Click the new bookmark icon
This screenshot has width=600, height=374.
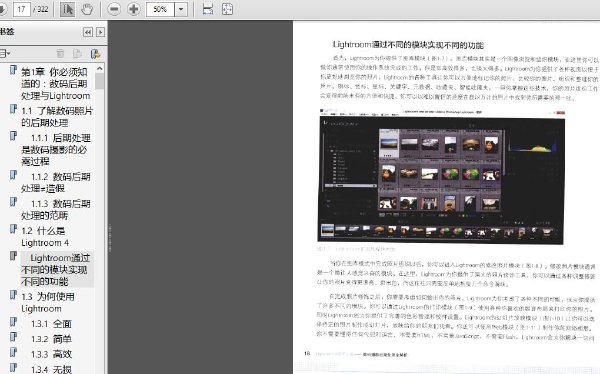pos(78,54)
